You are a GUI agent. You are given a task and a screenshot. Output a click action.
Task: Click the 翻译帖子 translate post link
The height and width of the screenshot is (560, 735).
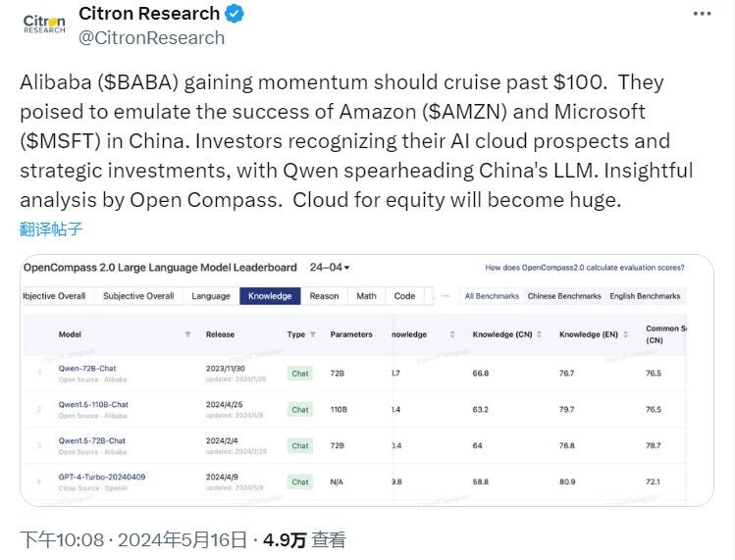pos(51,229)
